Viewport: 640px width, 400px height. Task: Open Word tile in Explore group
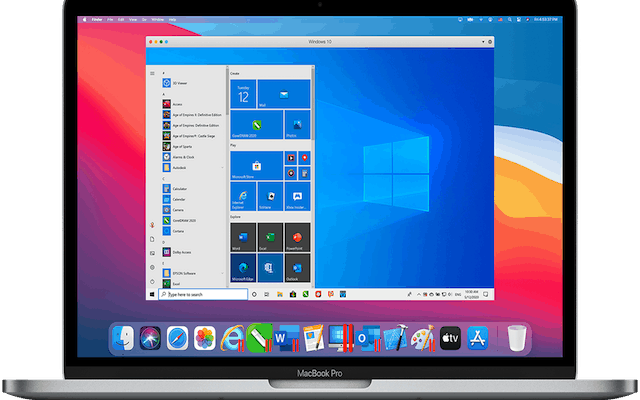[243, 237]
